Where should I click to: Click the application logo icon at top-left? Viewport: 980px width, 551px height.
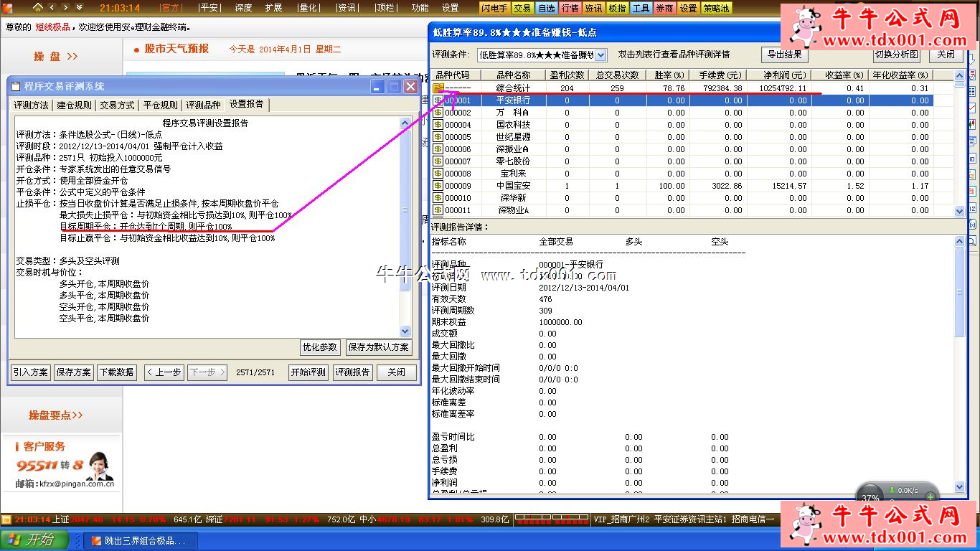[x=7, y=7]
